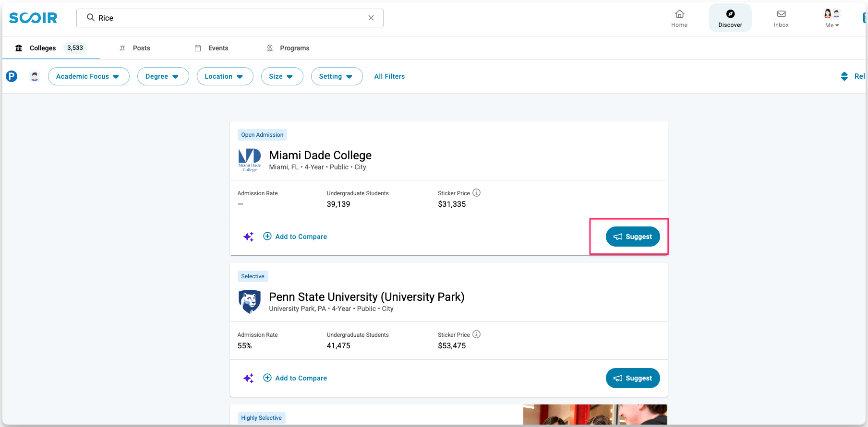Suggest Miami Dade College
The height and width of the screenshot is (427, 868).
point(632,237)
